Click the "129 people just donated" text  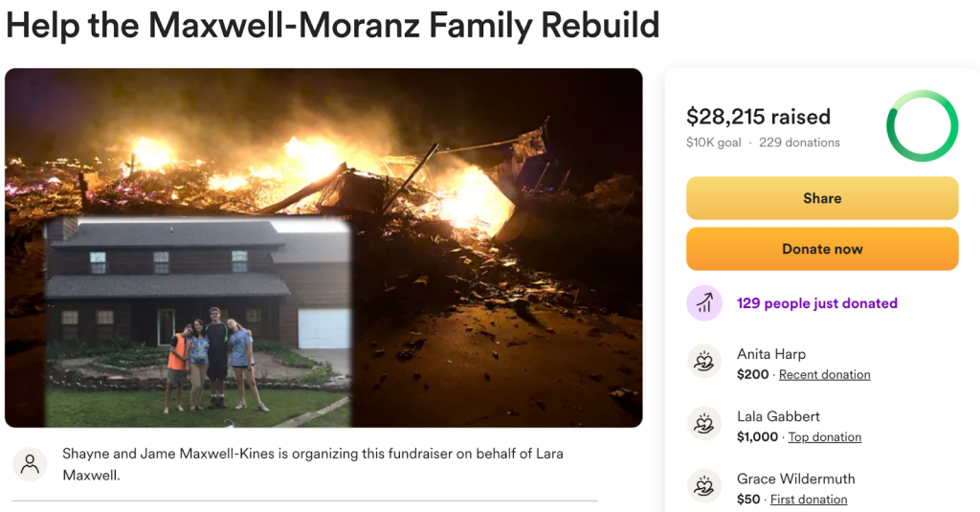[x=816, y=303]
